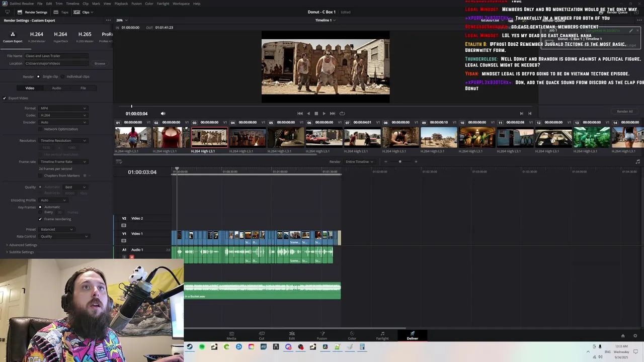Screen dimensions: 644x362
Task: Enable Network Optimization checkbox
Action: [x=41, y=129]
